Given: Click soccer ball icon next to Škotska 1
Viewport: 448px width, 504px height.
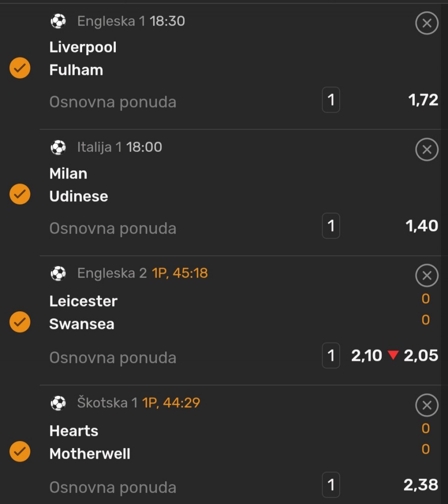Looking at the screenshot, I should click(58, 403).
